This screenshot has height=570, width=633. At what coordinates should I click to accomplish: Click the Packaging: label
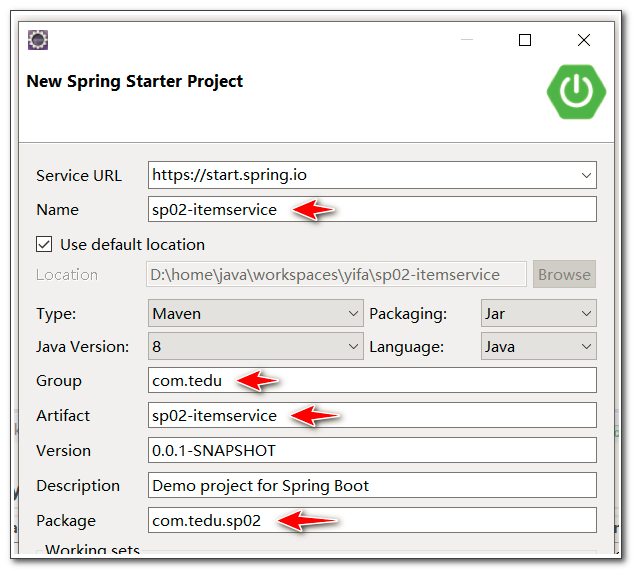coord(408,314)
